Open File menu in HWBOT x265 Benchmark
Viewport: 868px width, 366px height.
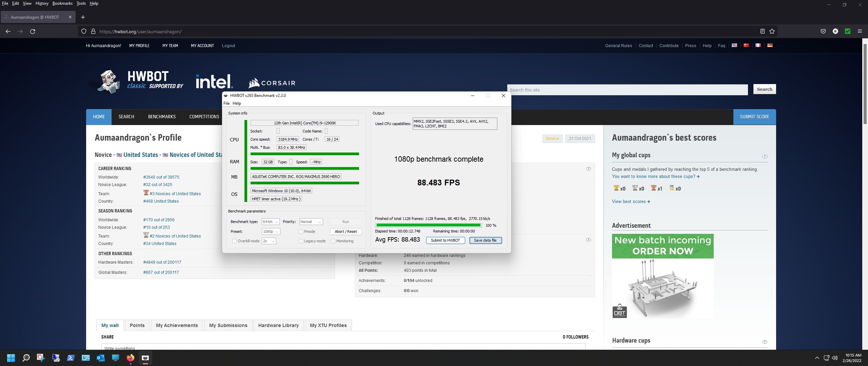pyautogui.click(x=226, y=103)
